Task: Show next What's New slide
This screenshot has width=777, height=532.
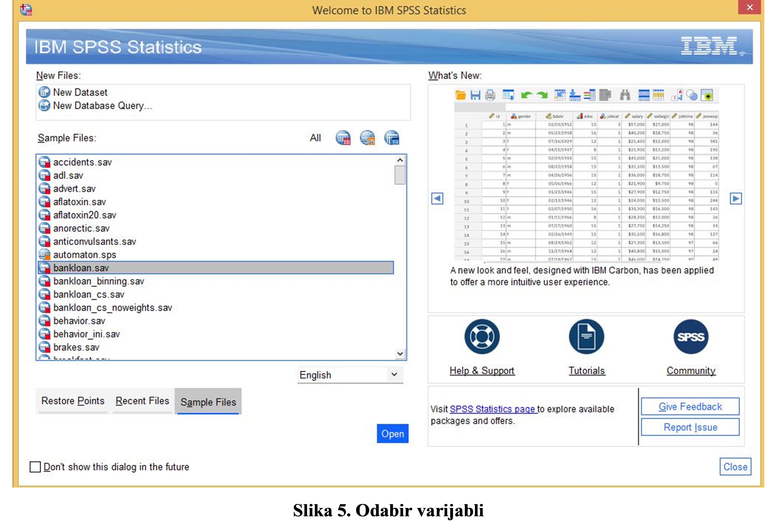Action: click(736, 198)
